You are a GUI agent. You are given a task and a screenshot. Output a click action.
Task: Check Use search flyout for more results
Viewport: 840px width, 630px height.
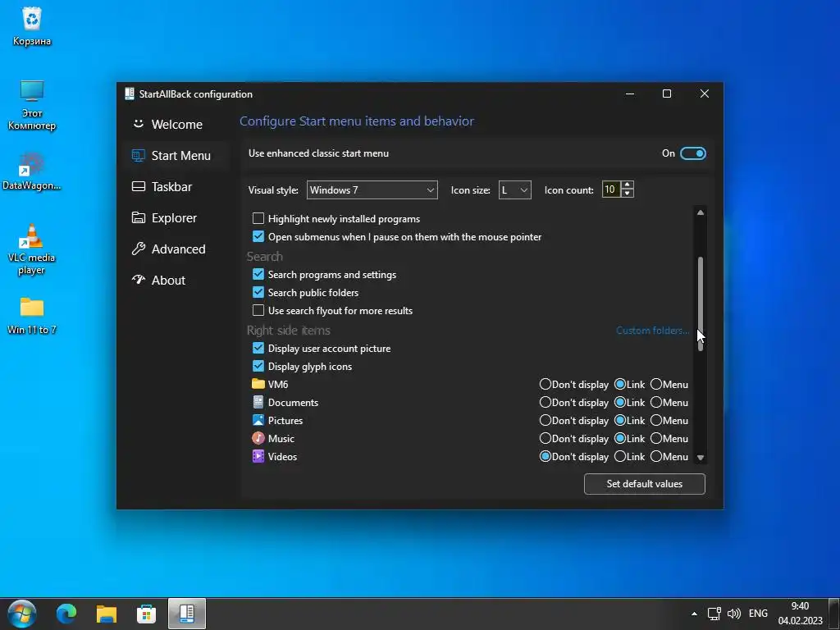258,310
